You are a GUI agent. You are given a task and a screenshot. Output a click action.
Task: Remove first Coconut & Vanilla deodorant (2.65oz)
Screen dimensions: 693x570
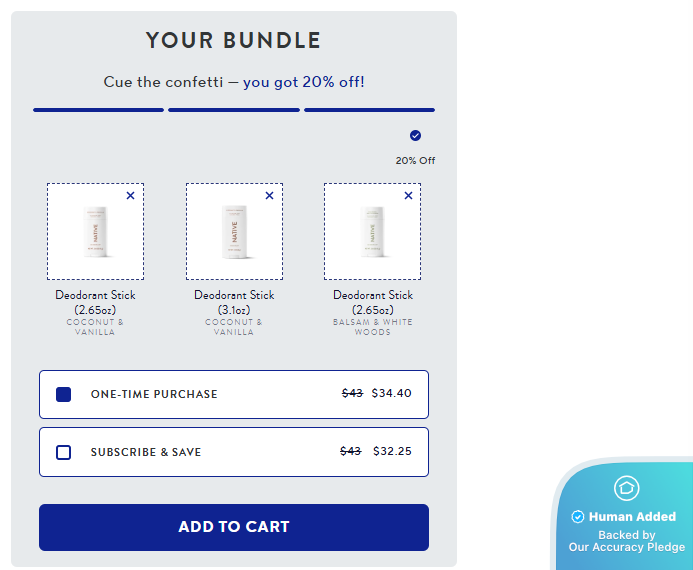coord(130,196)
